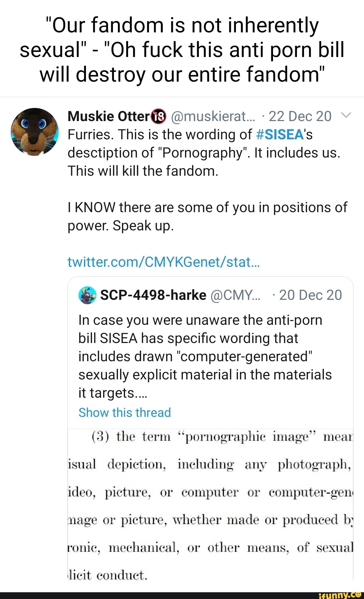Open Muskie Otter's profile avatar
The height and width of the screenshot is (599, 364).
tap(34, 132)
